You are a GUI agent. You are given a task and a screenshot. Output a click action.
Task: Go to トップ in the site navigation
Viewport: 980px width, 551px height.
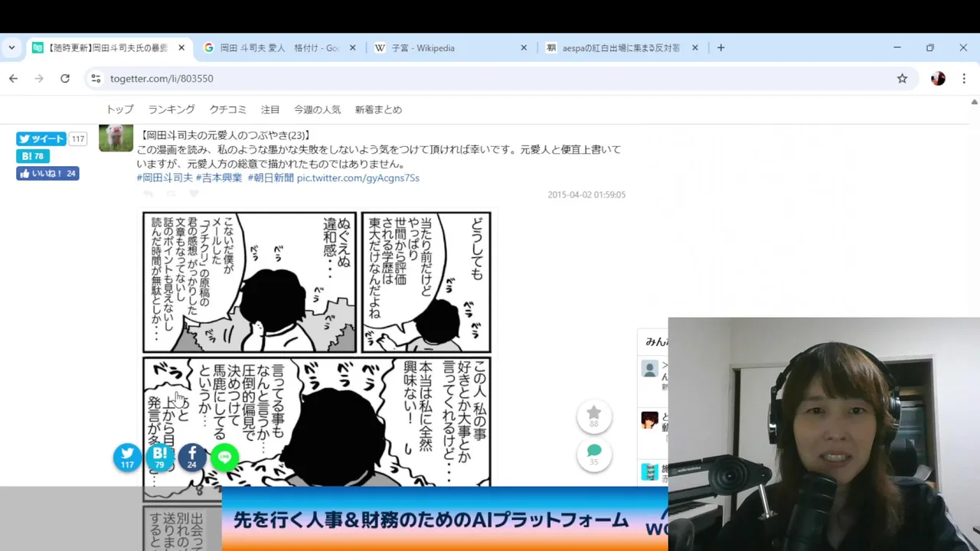coord(119,109)
